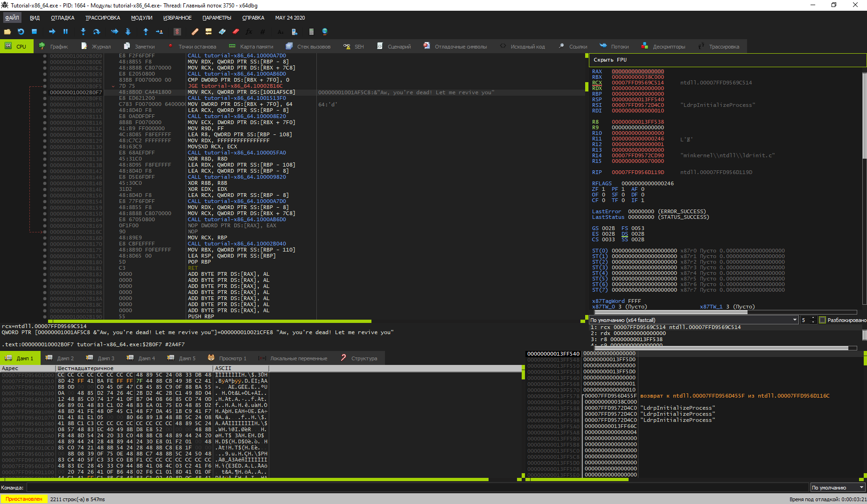Open a file using the folder icon
The height and width of the screenshot is (504, 867).
(7, 32)
